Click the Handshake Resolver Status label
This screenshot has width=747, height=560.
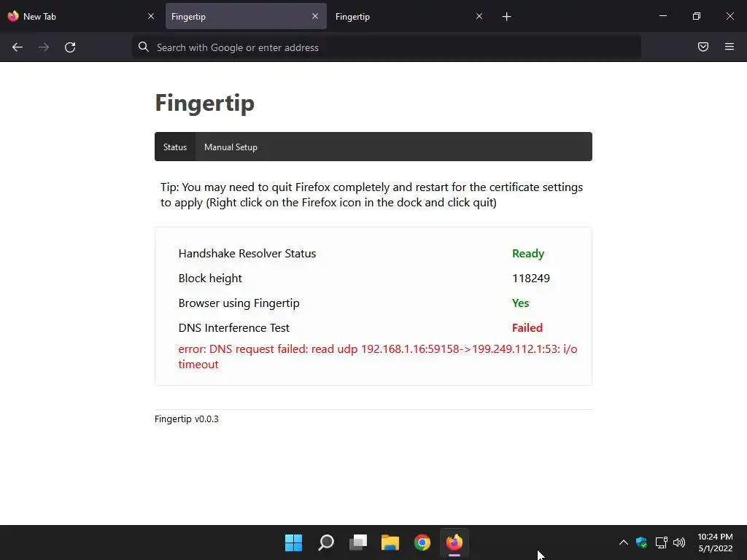click(247, 254)
